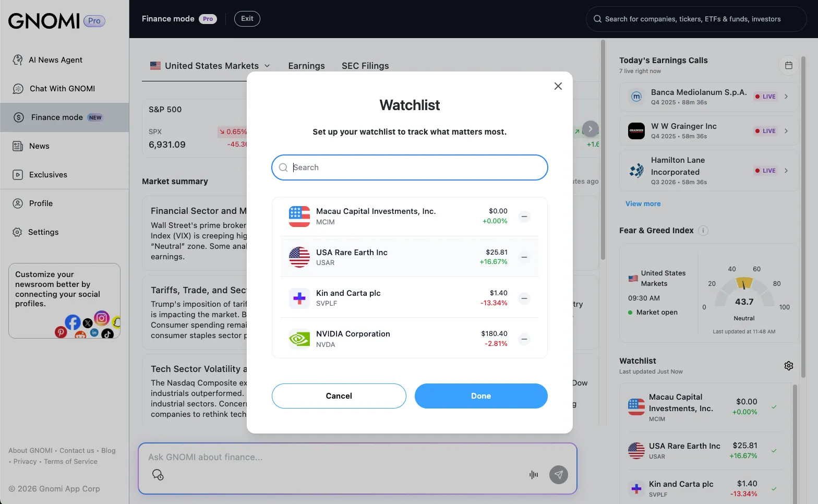818x504 pixels.
Task: Open chat history icon in the chat box
Action: tap(158, 475)
